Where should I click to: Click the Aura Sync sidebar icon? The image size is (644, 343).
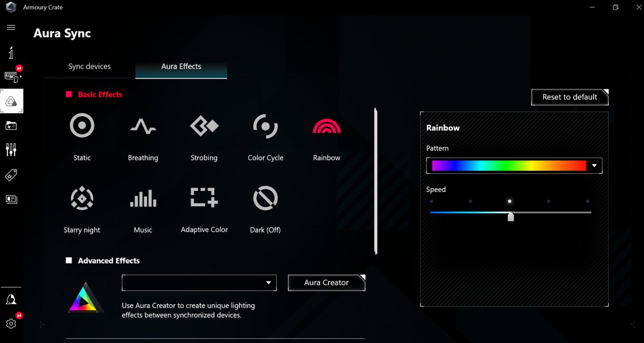tap(12, 101)
